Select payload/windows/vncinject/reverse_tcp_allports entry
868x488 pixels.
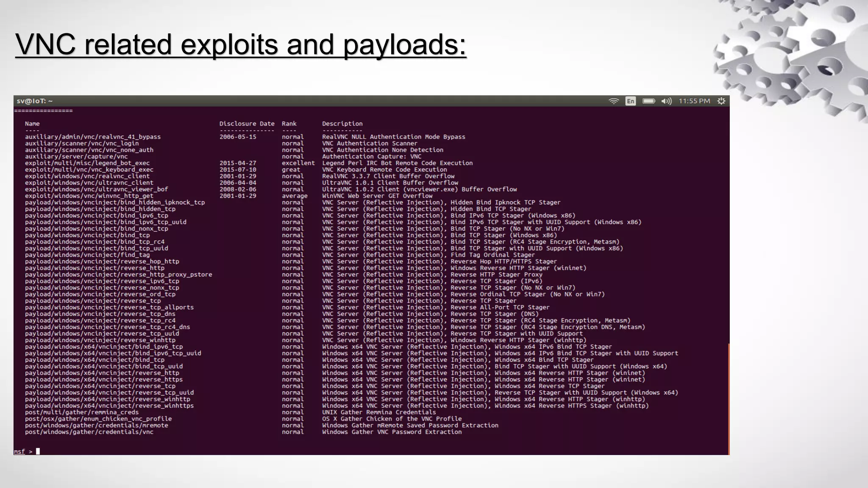point(109,308)
